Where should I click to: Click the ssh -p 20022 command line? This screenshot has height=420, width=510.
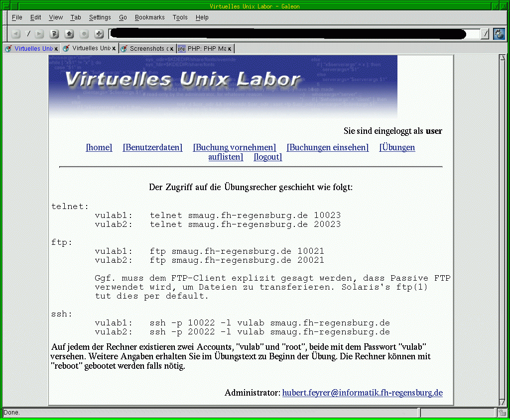coord(270,332)
